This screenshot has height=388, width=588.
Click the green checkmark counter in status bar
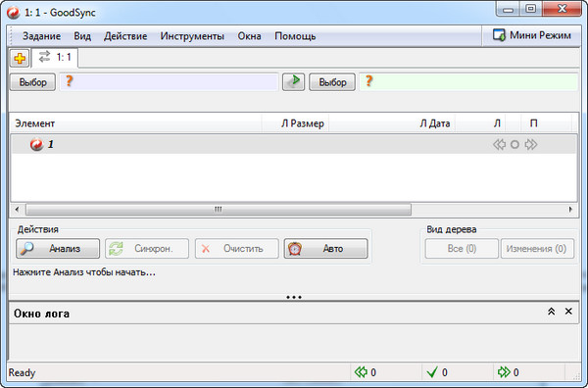tap(437, 372)
